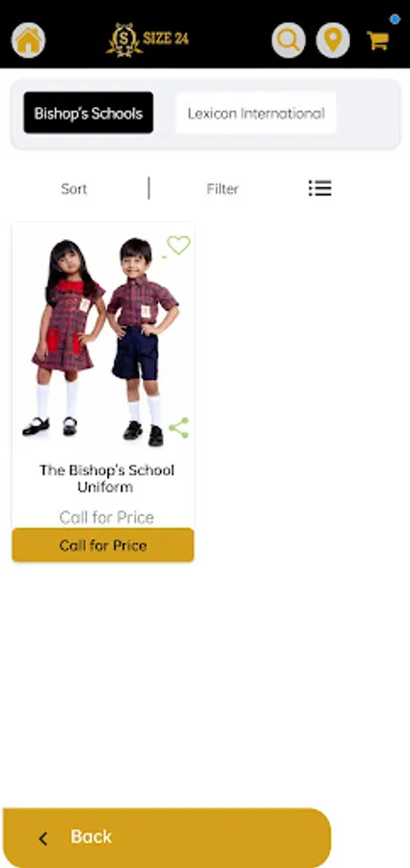Open the school uniform product image
The height and width of the screenshot is (868, 410).
[x=103, y=340]
